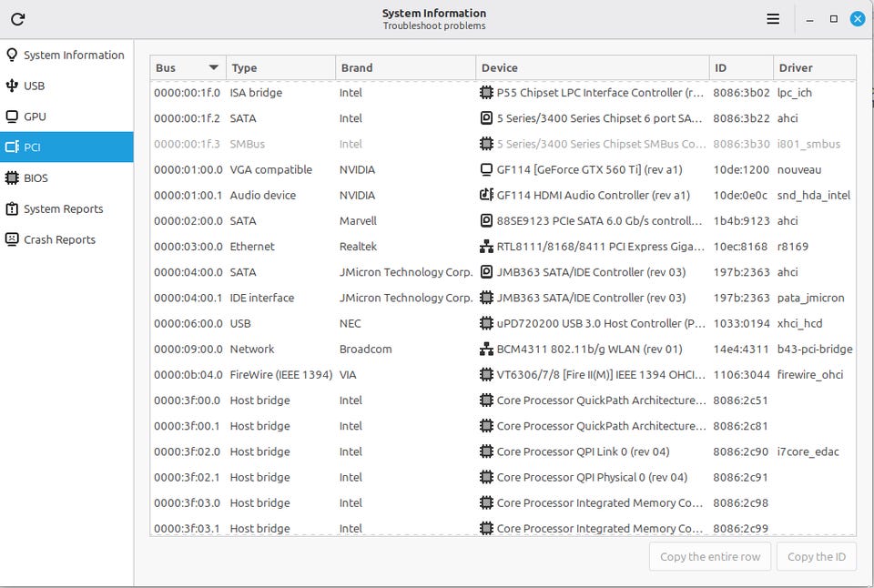This screenshot has height=588, width=874.
Task: Click the network icon beside RTL8111 Ethernet device
Action: point(486,247)
